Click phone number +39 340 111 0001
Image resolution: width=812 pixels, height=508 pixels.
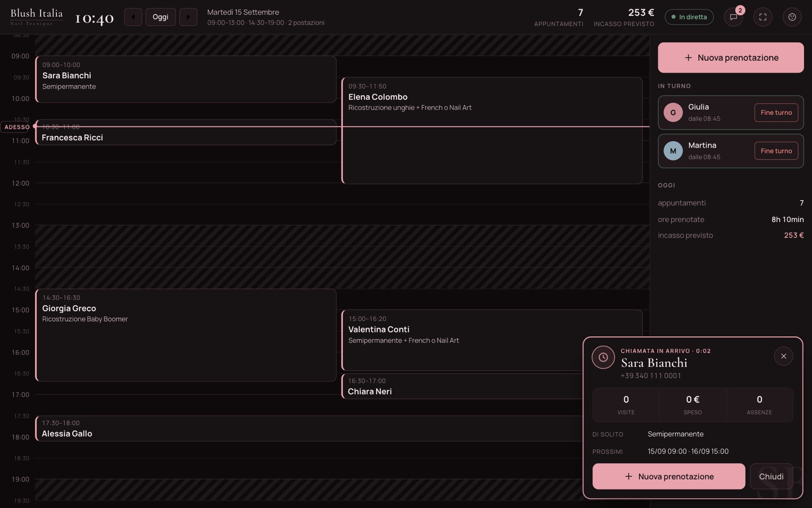[651, 376]
